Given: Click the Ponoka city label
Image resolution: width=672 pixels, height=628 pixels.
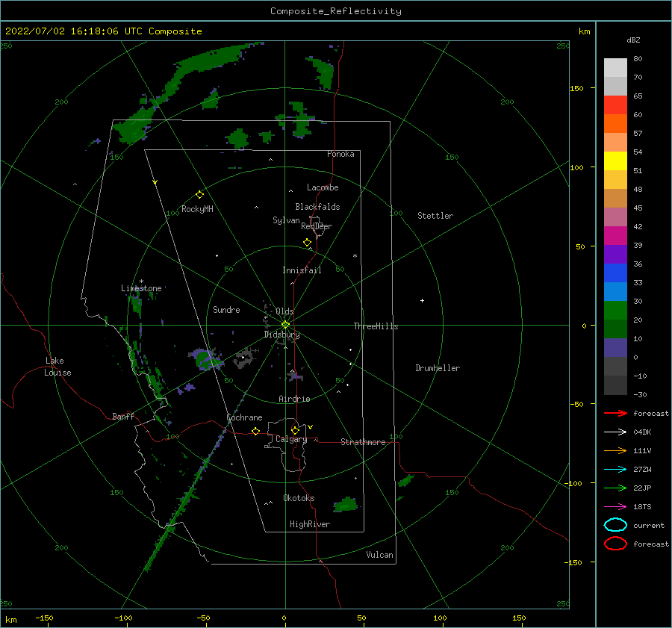Looking at the screenshot, I should point(340,154).
